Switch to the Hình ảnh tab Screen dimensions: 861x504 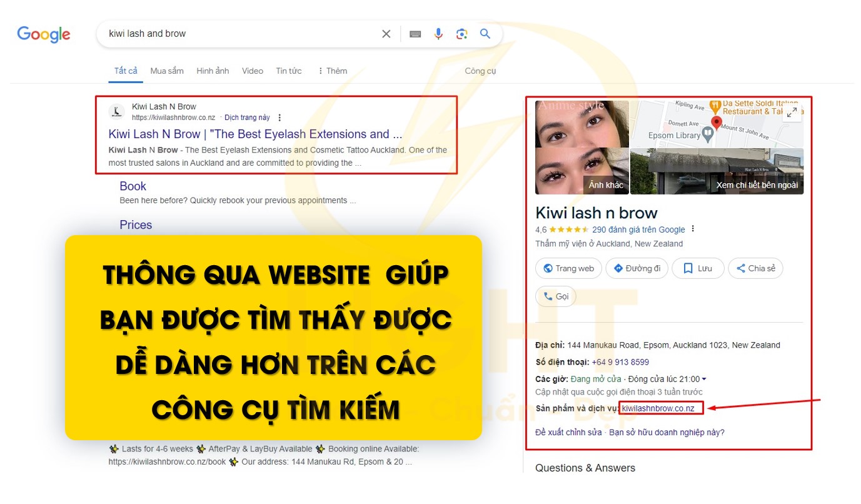(213, 71)
